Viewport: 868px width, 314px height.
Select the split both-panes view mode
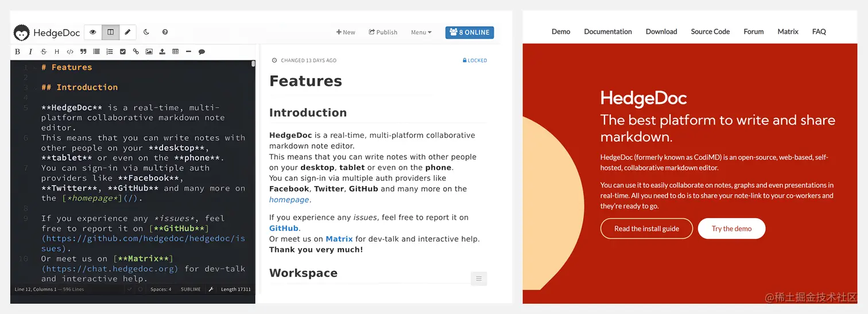[x=111, y=32]
